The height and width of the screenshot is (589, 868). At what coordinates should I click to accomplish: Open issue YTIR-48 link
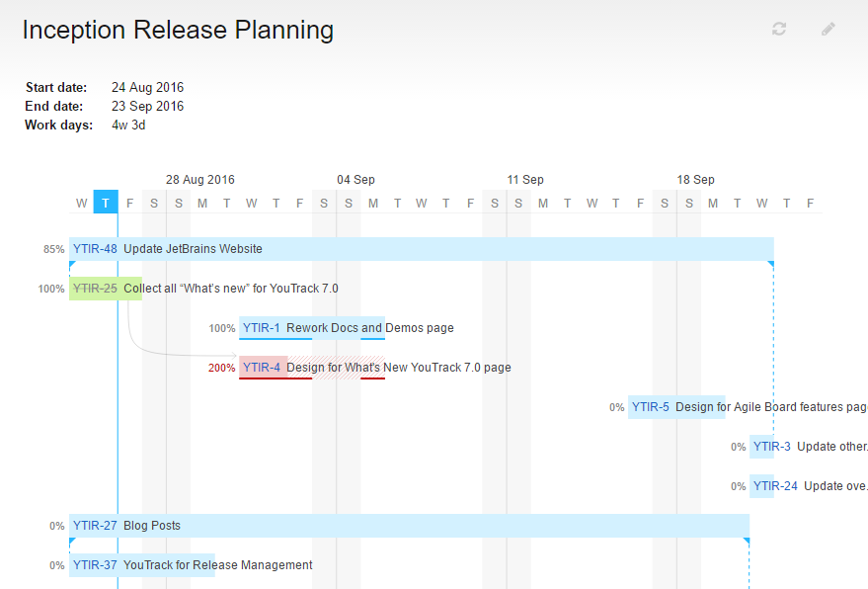tap(93, 249)
